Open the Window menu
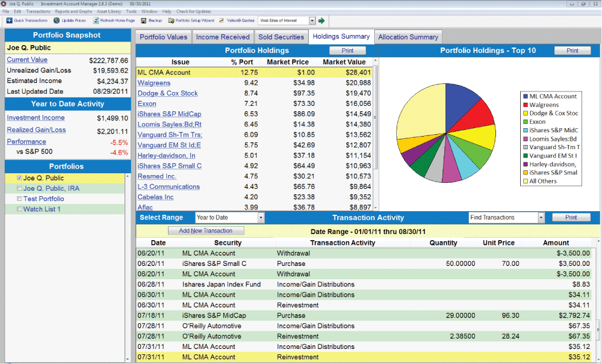602x364 pixels. pyautogui.click(x=149, y=11)
